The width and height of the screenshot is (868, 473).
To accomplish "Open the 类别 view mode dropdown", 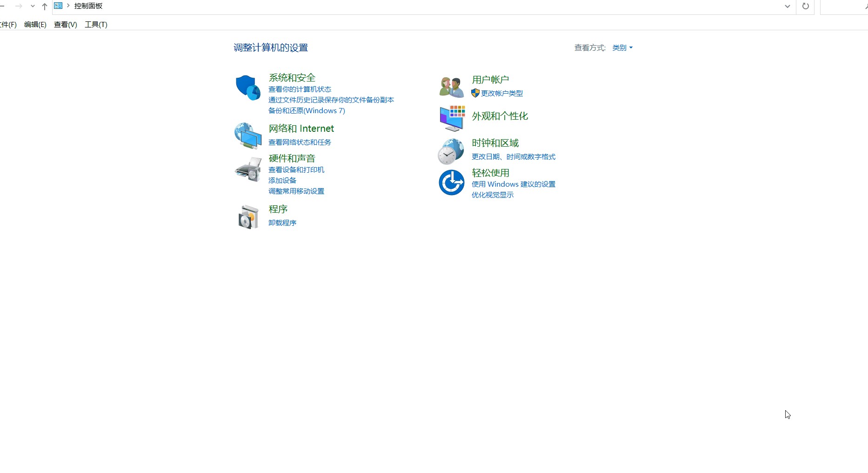I will (x=622, y=47).
